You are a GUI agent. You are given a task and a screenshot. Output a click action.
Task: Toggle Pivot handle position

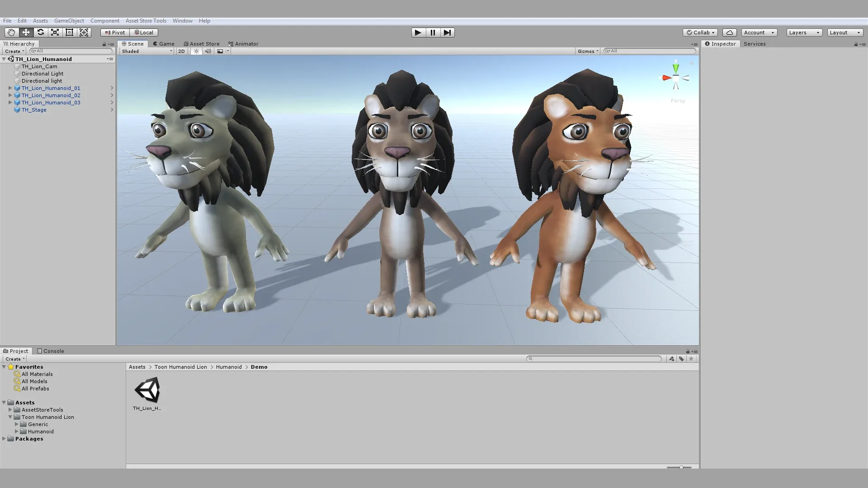click(x=115, y=33)
